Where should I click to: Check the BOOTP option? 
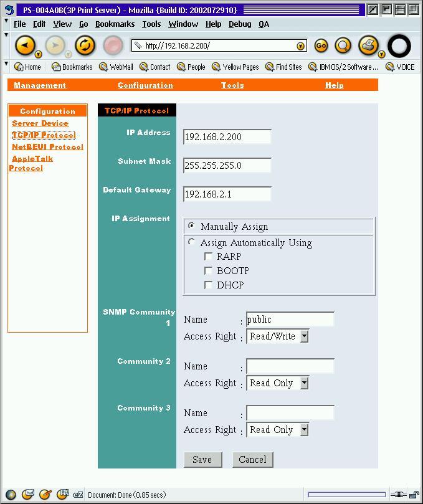tap(209, 271)
